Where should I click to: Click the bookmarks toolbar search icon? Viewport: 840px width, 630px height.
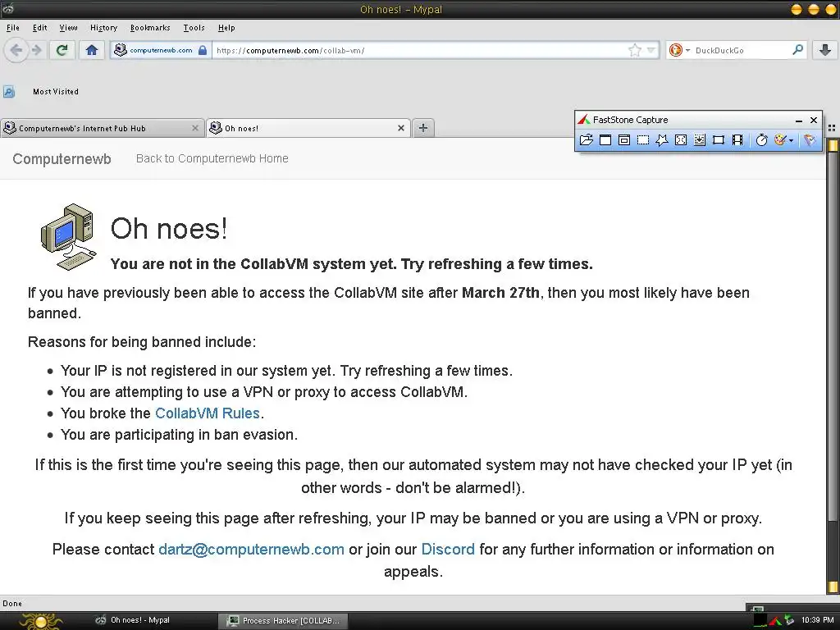coord(8,92)
